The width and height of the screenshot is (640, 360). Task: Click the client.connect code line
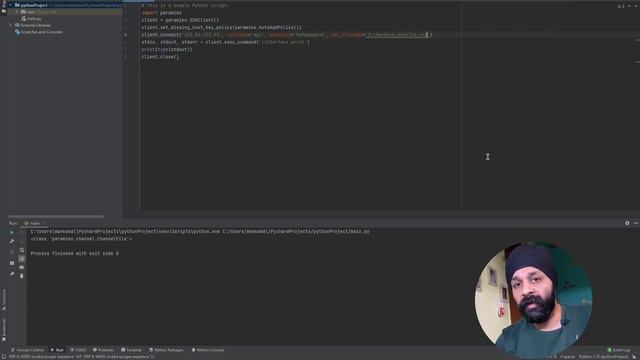pos(287,35)
